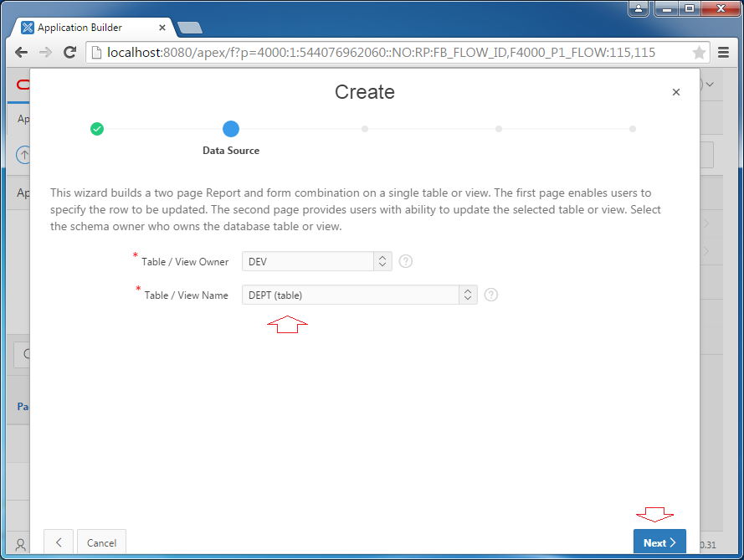Click the address bar URL field
Screen dimensions: 744x560
pyautogui.click(x=398, y=52)
